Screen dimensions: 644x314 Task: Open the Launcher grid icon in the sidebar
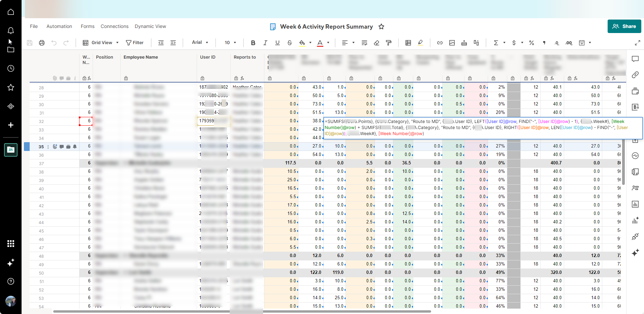(x=11, y=244)
